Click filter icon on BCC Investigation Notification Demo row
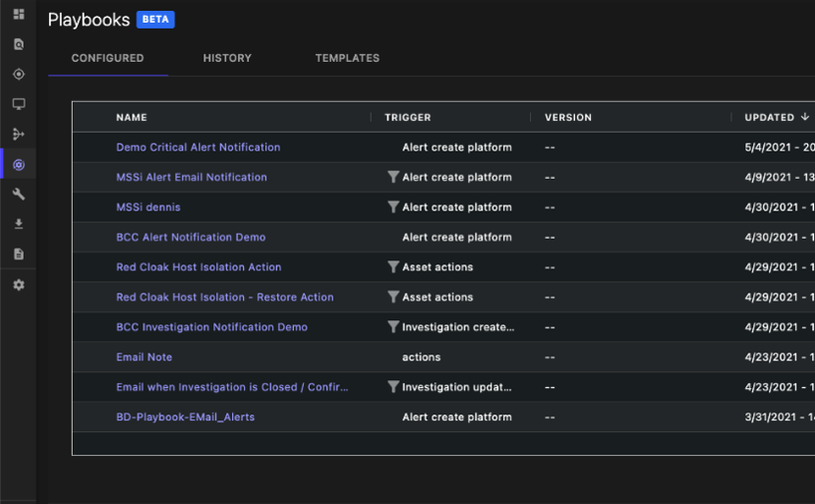This screenshot has width=815, height=504. [393, 327]
